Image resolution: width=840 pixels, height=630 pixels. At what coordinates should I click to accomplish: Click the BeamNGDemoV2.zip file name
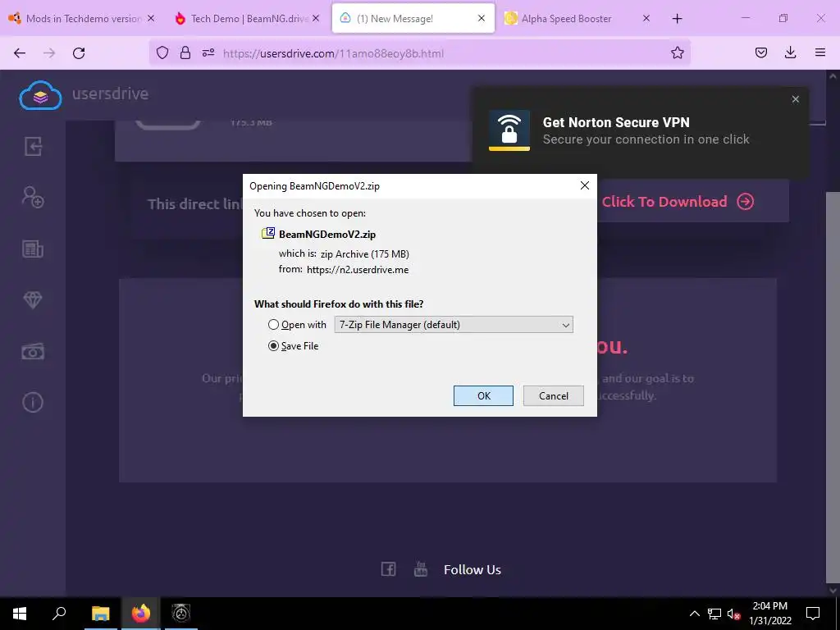click(x=327, y=234)
